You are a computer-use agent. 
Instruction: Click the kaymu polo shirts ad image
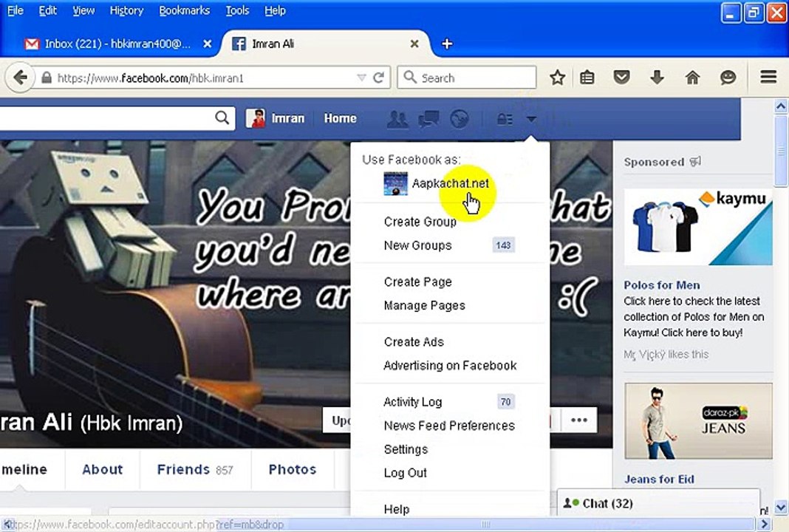(x=698, y=227)
